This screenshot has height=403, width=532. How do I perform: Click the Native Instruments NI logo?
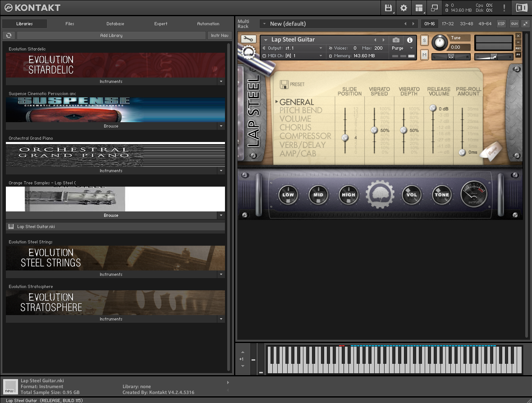(522, 8)
